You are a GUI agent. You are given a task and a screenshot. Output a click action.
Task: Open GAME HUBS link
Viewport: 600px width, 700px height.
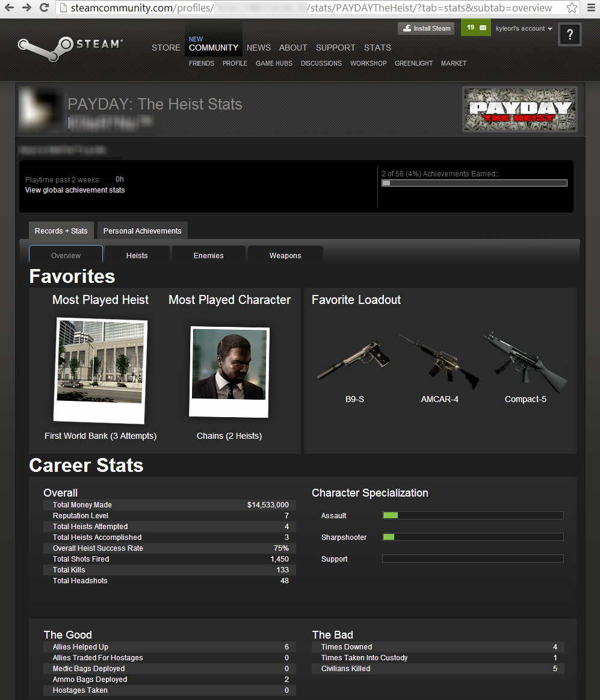click(x=274, y=63)
